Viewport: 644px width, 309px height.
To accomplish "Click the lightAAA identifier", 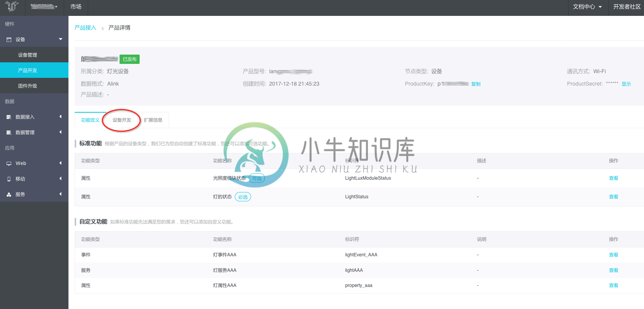I will [354, 270].
